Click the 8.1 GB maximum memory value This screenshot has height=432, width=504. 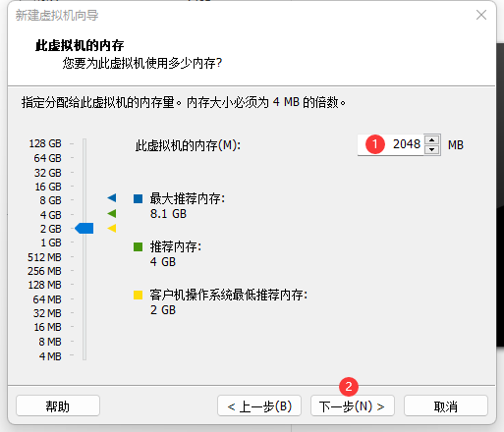pos(168,214)
